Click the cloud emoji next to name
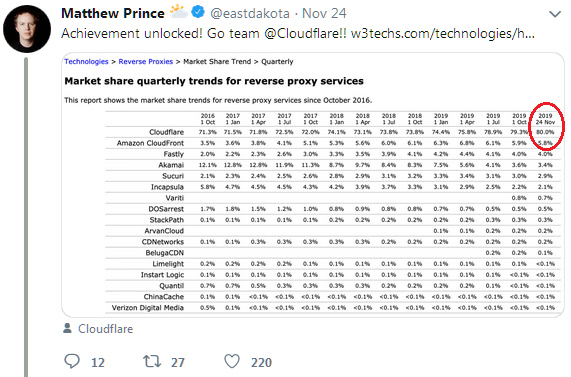The width and height of the screenshot is (571, 377). click(178, 12)
